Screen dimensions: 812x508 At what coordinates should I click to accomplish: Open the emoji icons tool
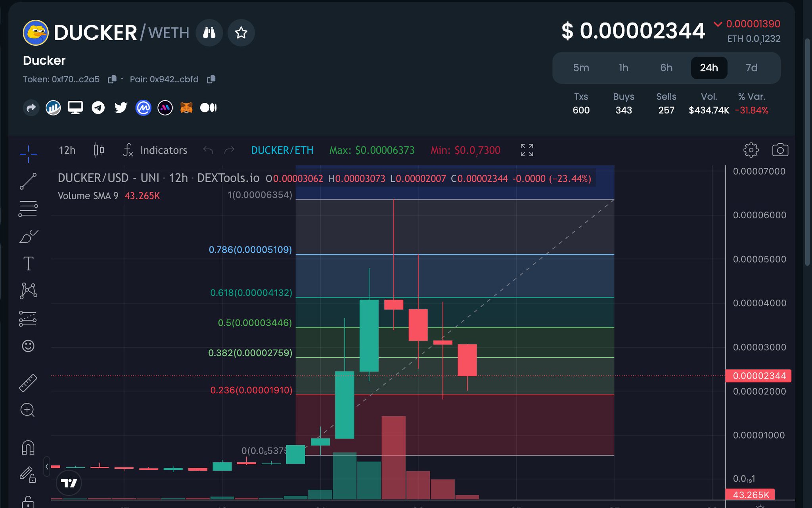pos(28,346)
